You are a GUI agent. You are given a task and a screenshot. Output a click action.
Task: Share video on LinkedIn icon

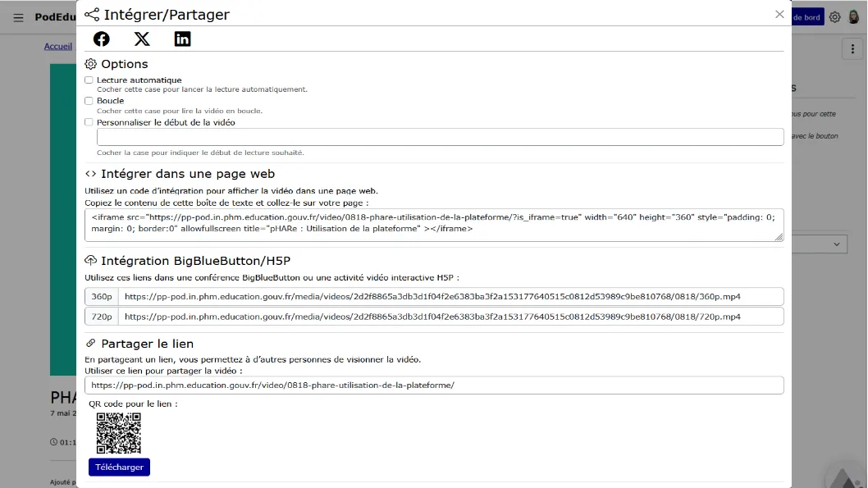182,39
